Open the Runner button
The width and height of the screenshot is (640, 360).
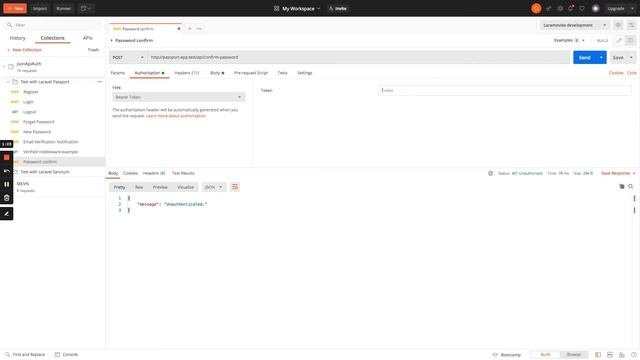[x=63, y=8]
